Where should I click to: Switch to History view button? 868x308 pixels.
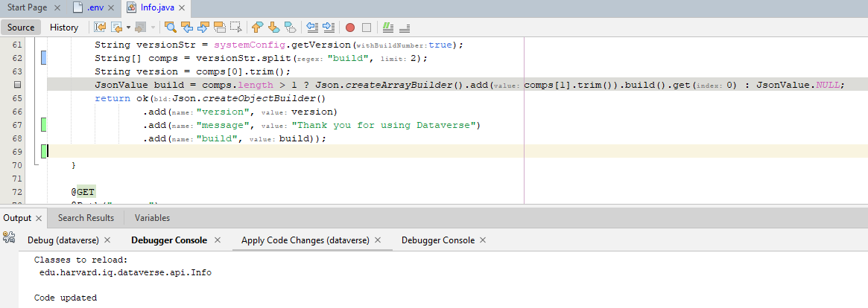(x=64, y=28)
